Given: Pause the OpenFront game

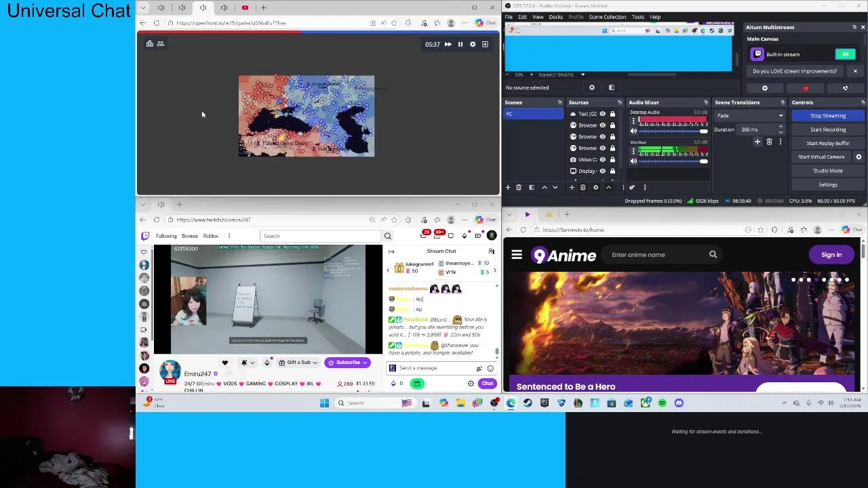Looking at the screenshot, I should (460, 44).
